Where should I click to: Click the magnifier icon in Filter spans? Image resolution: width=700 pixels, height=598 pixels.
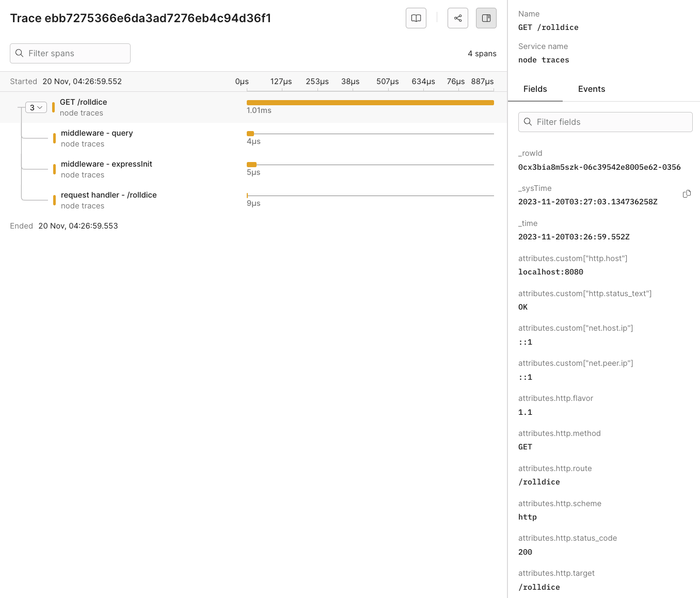pos(20,53)
